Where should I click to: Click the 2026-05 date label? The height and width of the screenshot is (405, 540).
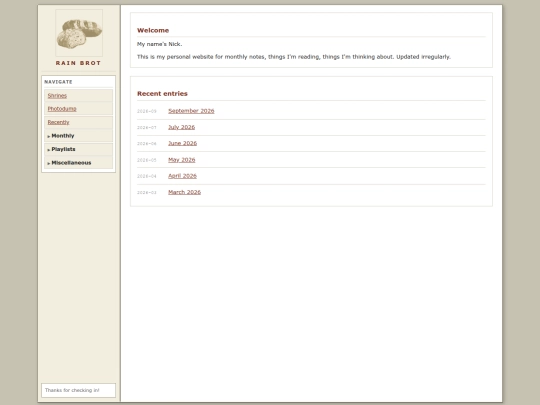pyautogui.click(x=147, y=160)
